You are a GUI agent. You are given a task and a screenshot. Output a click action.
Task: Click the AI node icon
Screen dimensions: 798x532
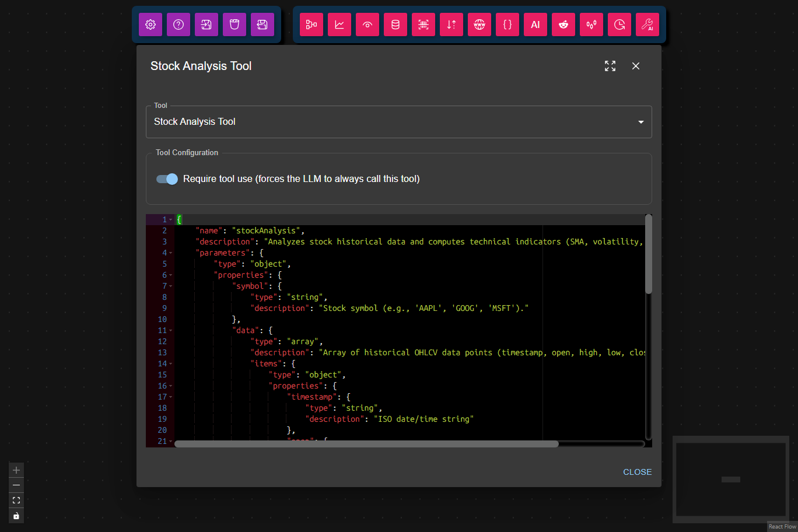click(x=535, y=24)
